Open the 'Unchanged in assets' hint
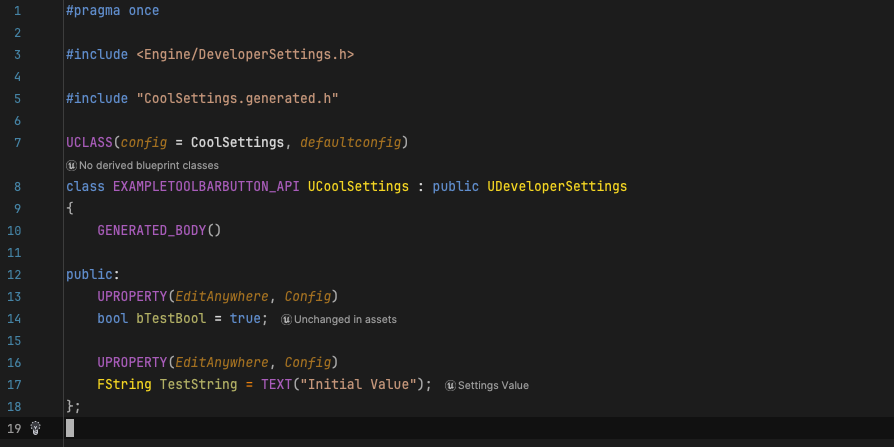 [339, 319]
